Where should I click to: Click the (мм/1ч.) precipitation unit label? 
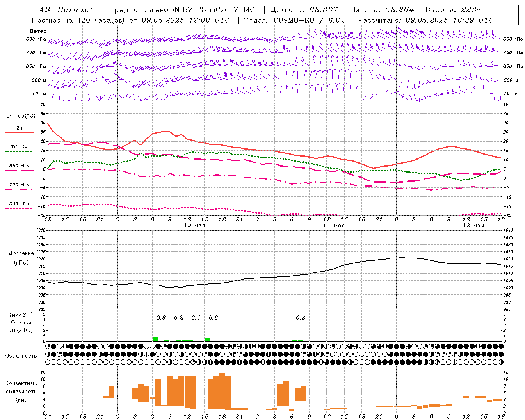coord(21,330)
